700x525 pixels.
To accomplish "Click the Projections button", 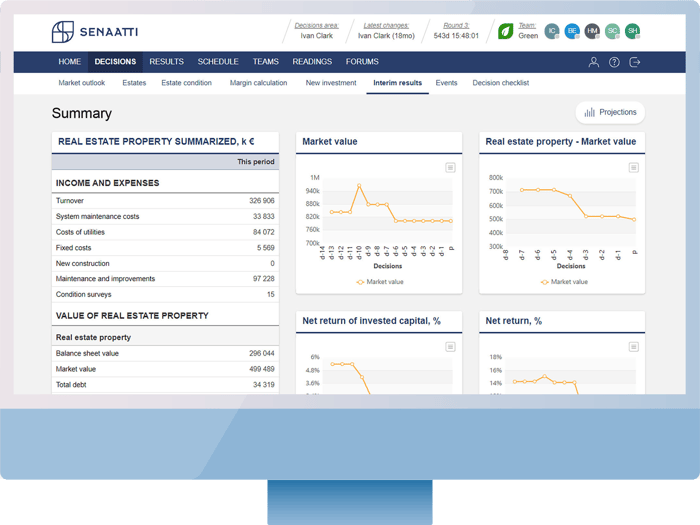I will [610, 112].
